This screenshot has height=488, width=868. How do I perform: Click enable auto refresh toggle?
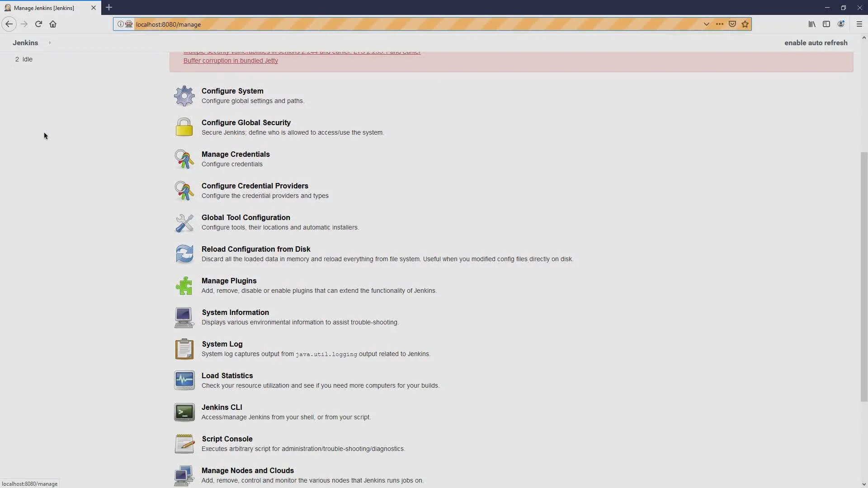816,42
